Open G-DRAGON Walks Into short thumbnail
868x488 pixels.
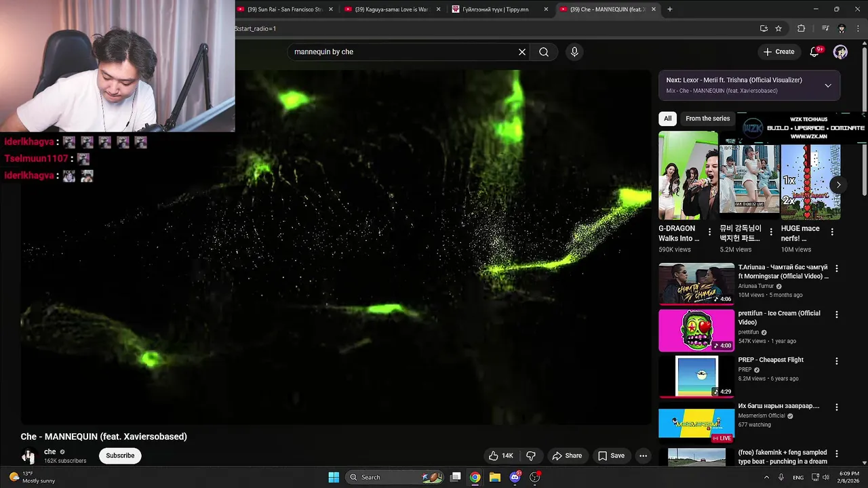tap(688, 176)
